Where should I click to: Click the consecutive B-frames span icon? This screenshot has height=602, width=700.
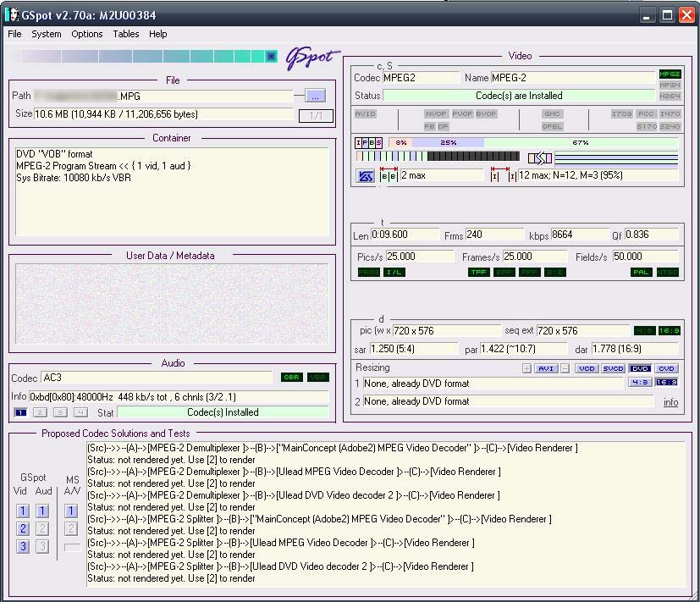pos(389,174)
